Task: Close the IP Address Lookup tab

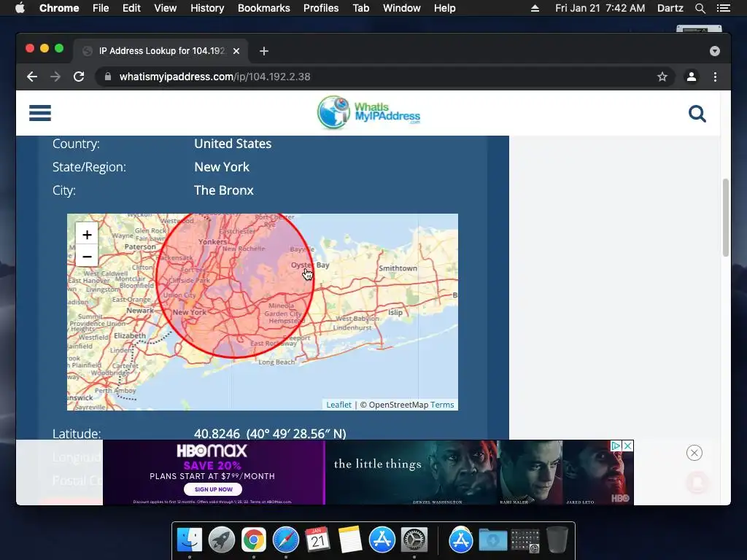Action: pos(236,51)
